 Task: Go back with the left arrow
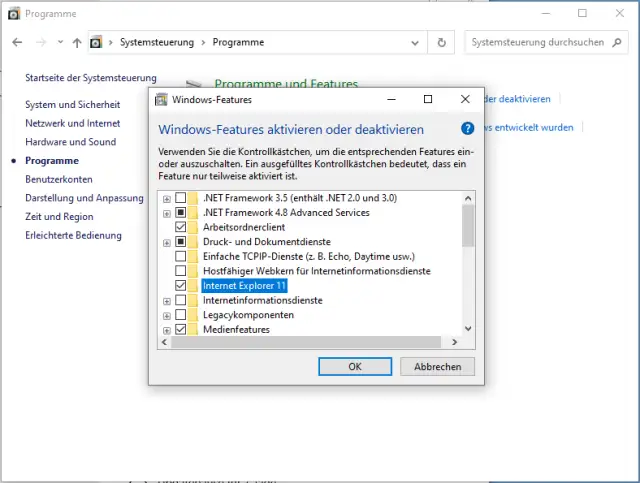tap(17, 42)
